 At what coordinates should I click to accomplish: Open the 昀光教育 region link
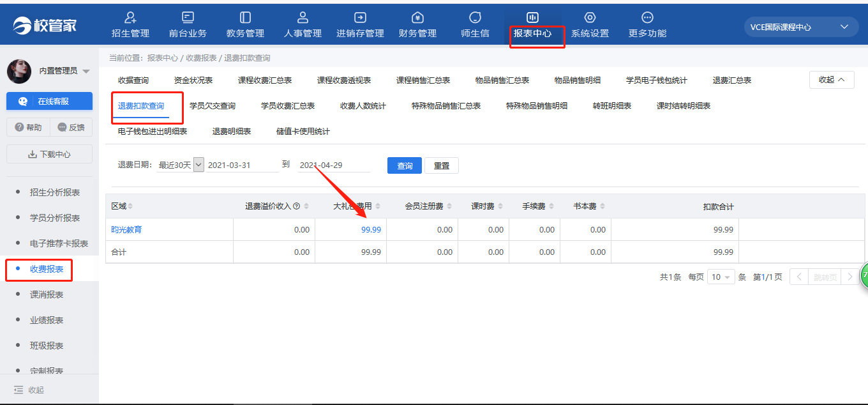126,230
